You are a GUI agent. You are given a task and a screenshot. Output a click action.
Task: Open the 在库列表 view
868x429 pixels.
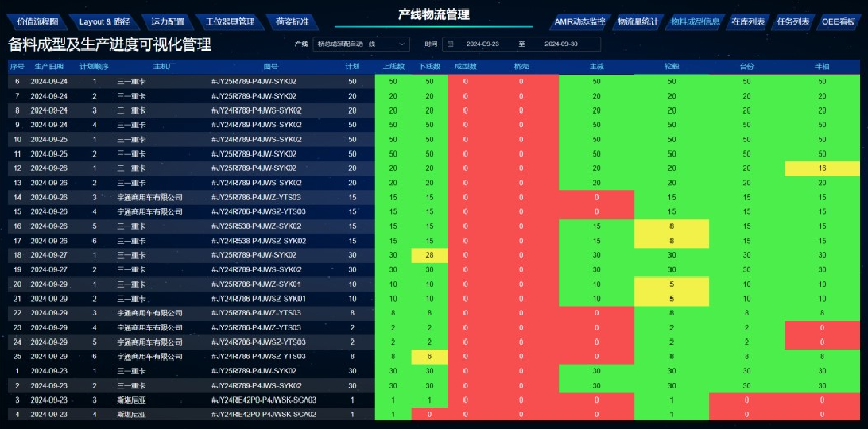(747, 22)
